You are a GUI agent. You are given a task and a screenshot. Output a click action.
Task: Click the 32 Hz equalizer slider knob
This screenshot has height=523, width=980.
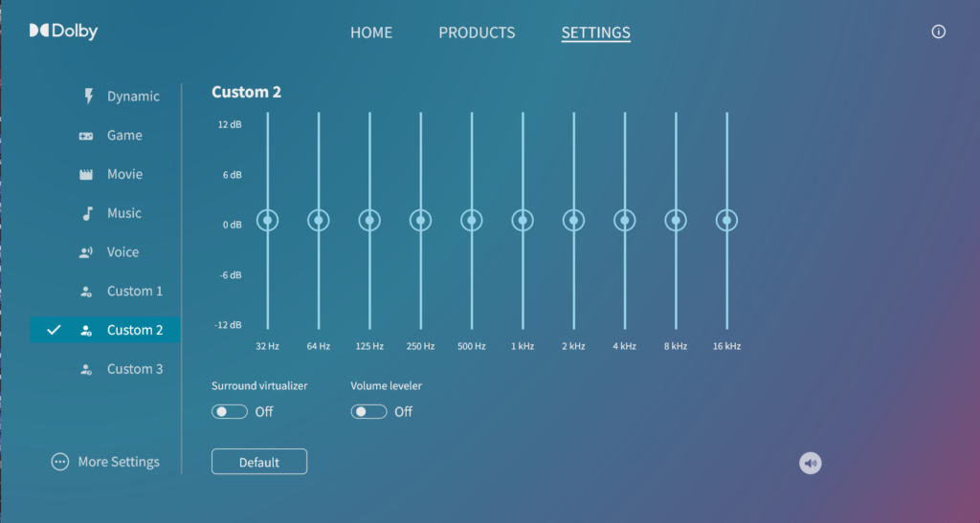[x=267, y=221]
